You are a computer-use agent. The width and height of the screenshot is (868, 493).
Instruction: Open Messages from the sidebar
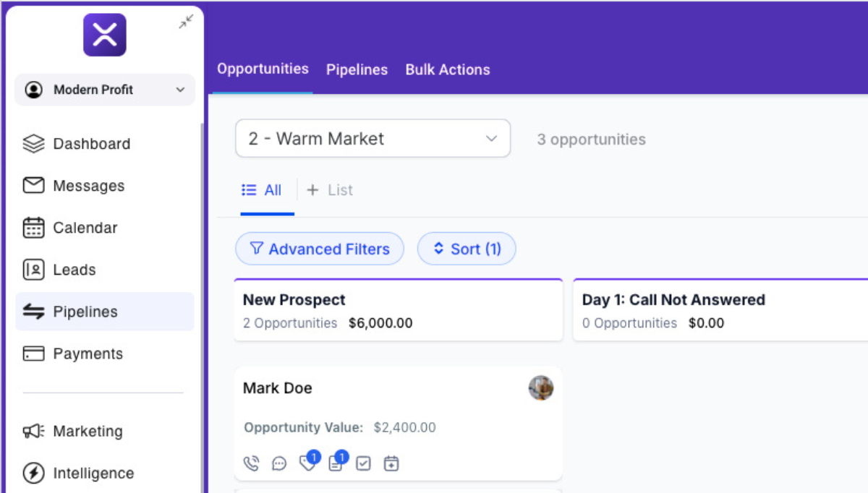coord(88,186)
